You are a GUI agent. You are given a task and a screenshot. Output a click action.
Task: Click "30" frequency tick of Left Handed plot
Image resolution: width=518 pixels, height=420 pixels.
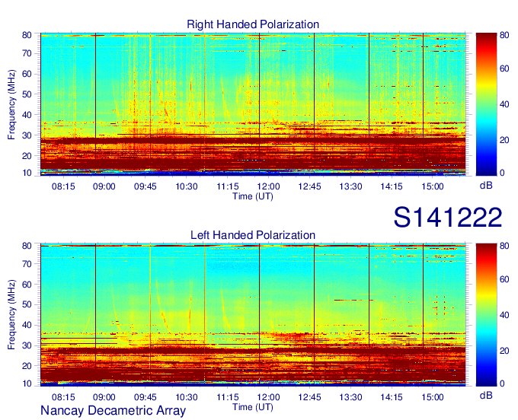tap(27, 345)
